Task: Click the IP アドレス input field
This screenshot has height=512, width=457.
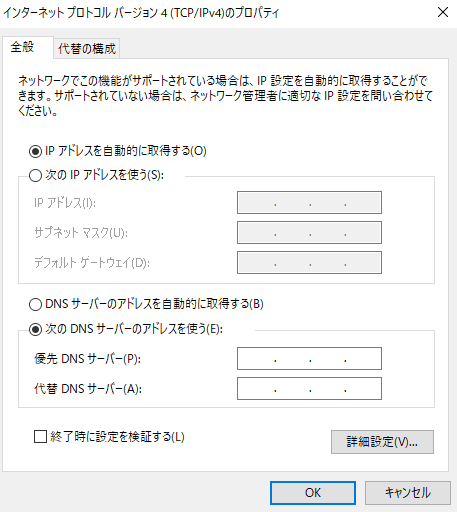Action: tap(309, 203)
